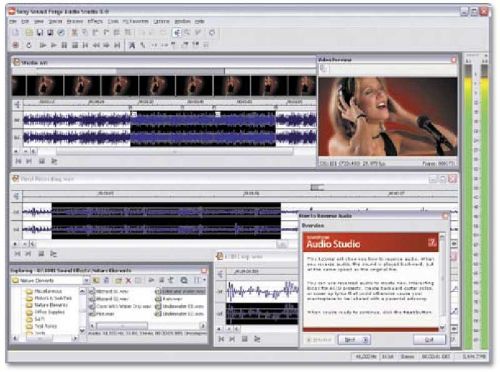Click Go to Start in transport toolbar
This screenshot has width=500, height=372.
(86, 45)
